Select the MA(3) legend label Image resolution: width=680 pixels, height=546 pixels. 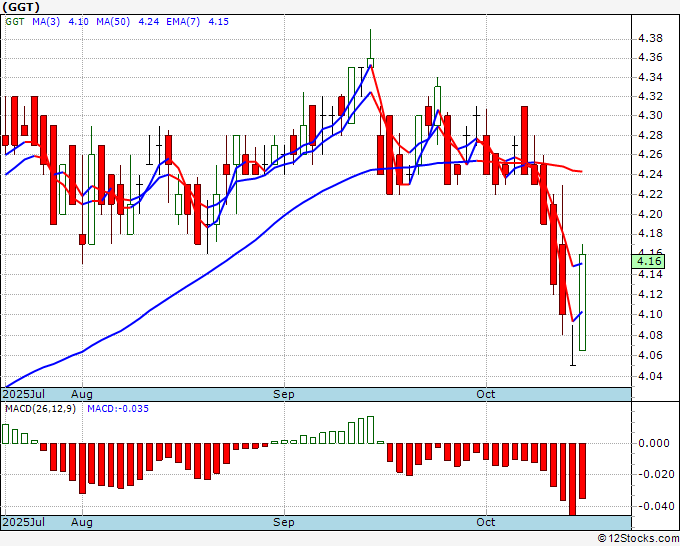pyautogui.click(x=46, y=22)
